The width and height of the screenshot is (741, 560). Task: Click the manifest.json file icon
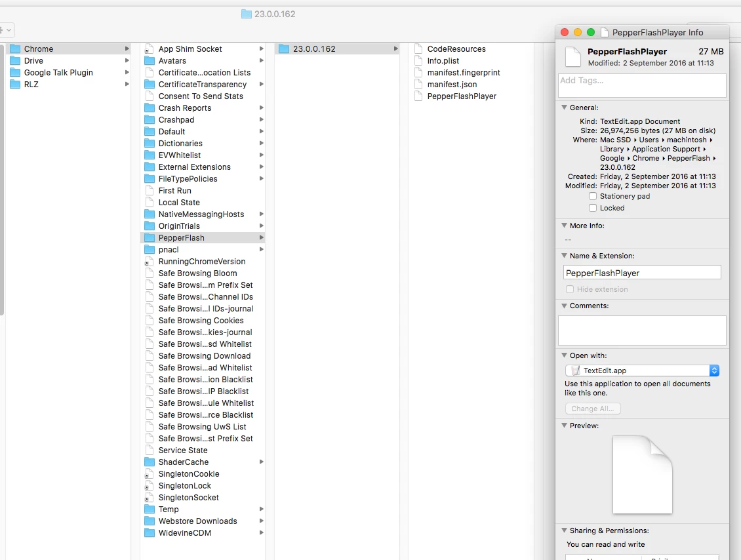coord(418,84)
